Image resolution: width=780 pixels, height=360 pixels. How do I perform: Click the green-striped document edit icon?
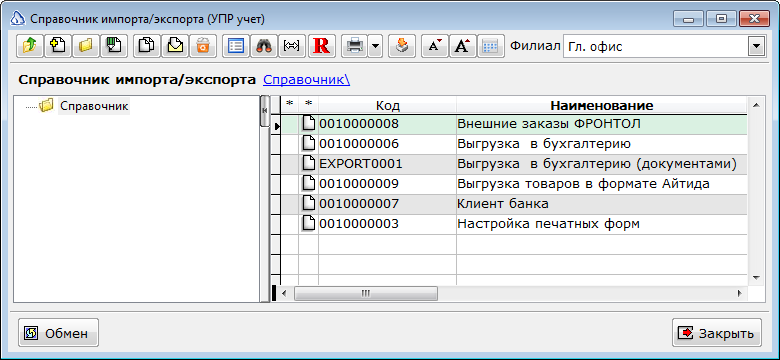(x=114, y=46)
